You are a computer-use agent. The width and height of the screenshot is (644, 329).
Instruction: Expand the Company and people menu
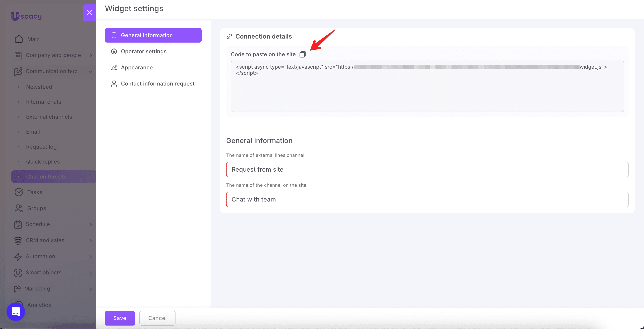point(91,55)
